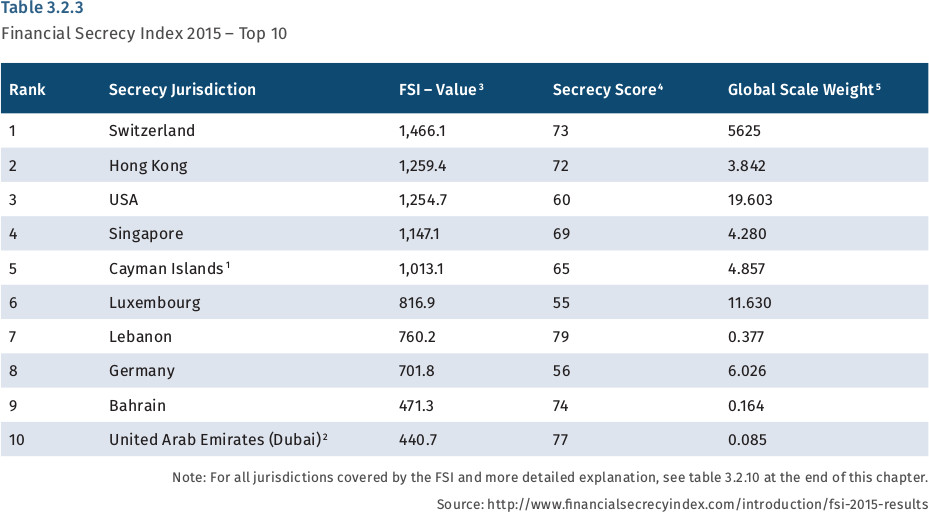Click the Rank column header

[28, 90]
